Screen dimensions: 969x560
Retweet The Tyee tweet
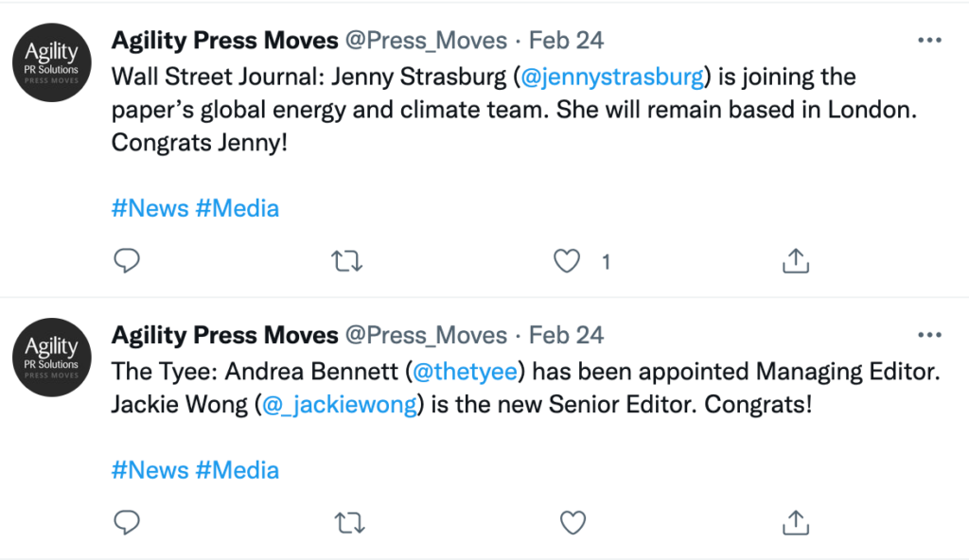tap(347, 521)
